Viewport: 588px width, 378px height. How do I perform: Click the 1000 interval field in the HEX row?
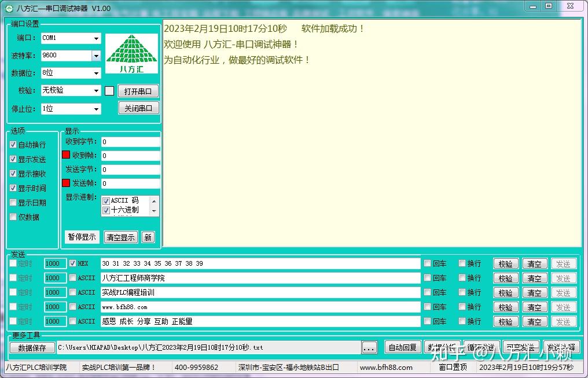click(x=55, y=263)
